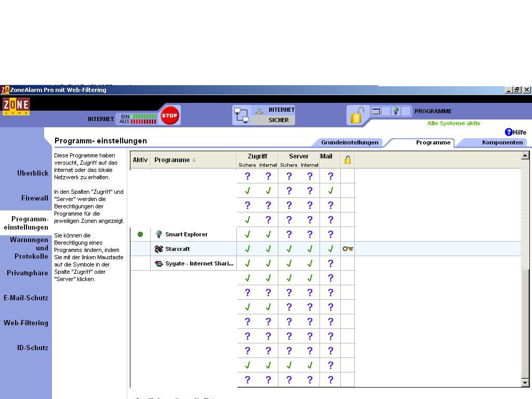Click the yellow Internet lock padlock icon
This screenshot has height=399, width=532.
point(357,115)
